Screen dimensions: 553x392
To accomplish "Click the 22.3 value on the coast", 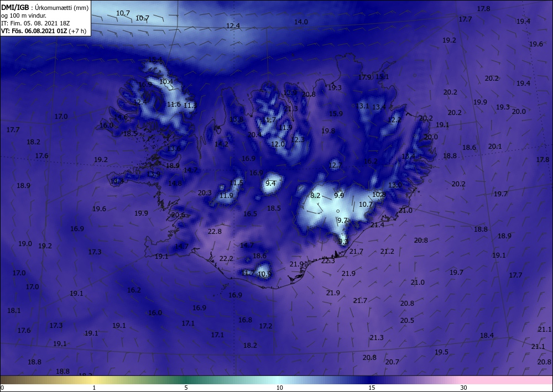I will (x=328, y=261).
